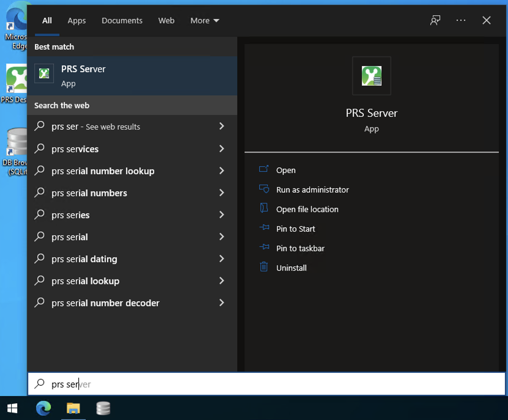Switch to the Web tab

coord(166,20)
